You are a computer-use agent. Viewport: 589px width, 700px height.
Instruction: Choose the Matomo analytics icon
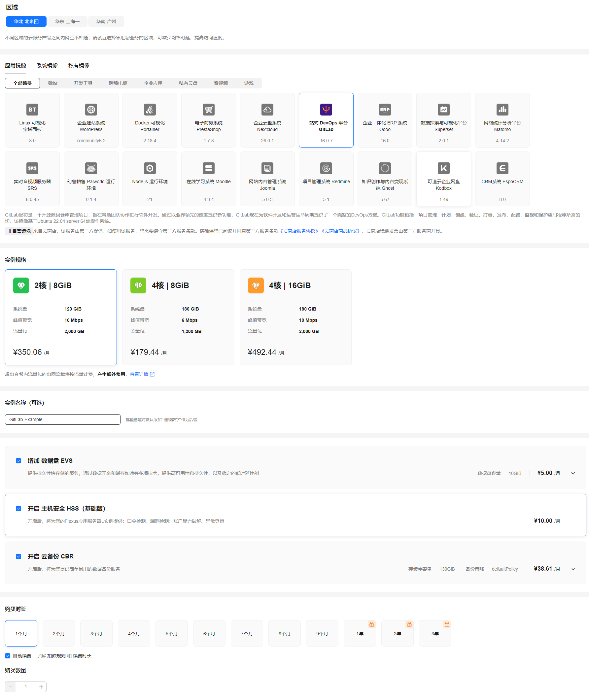pos(502,110)
